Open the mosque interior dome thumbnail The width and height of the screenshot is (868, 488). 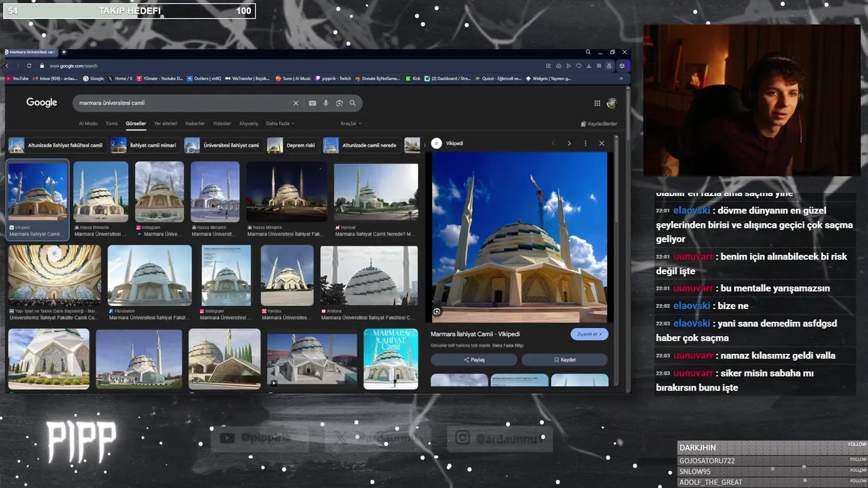tap(54, 275)
